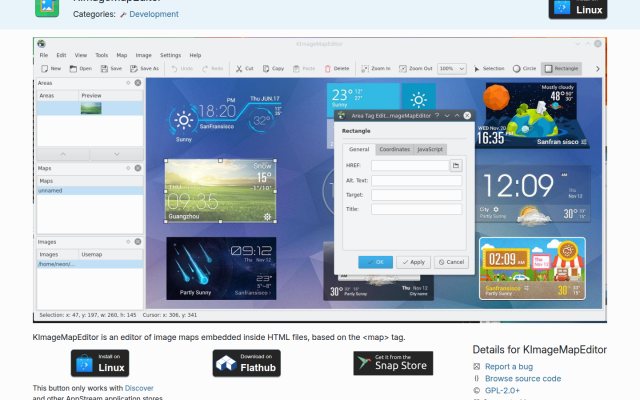Click the HREF input field

[x=410, y=165]
